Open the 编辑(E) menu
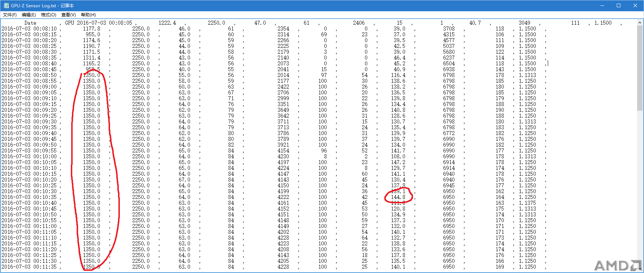644x273 pixels. pos(29,15)
